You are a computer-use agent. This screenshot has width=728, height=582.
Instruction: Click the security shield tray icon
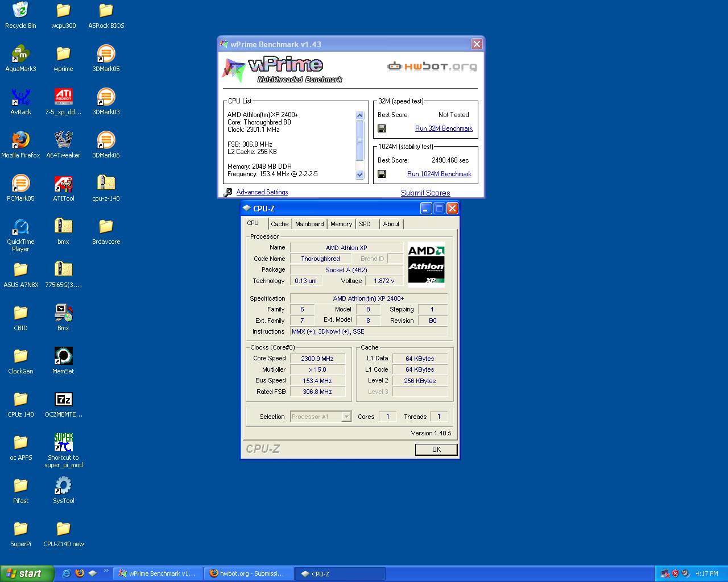(x=675, y=573)
